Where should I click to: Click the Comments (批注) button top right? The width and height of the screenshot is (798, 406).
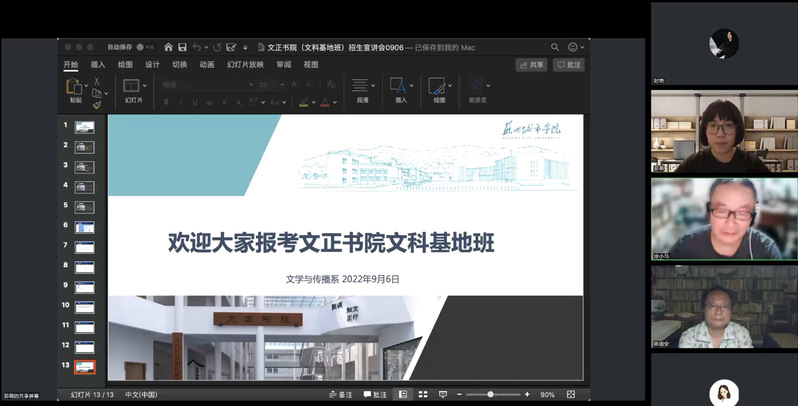coord(568,64)
